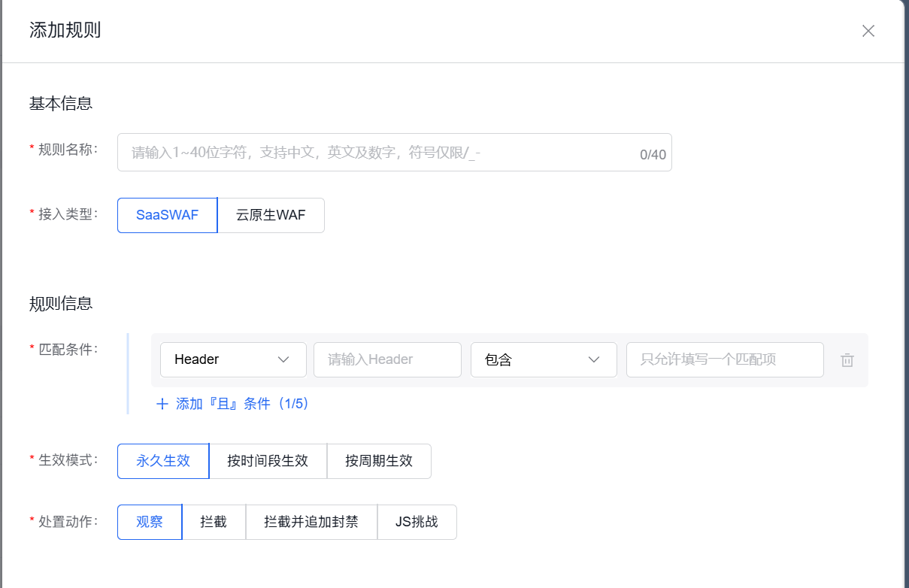
Task: Choose 按时间段生效 effective mode
Action: [268, 461]
